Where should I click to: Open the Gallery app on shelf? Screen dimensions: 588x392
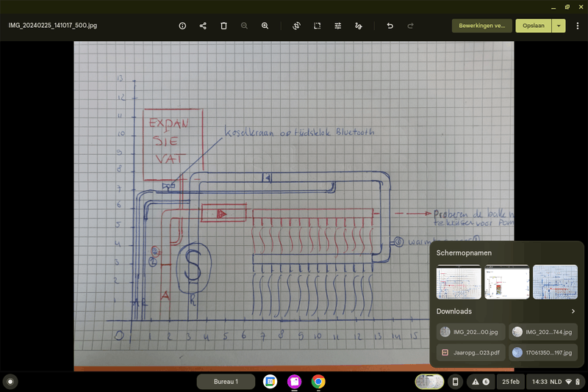[x=295, y=382]
